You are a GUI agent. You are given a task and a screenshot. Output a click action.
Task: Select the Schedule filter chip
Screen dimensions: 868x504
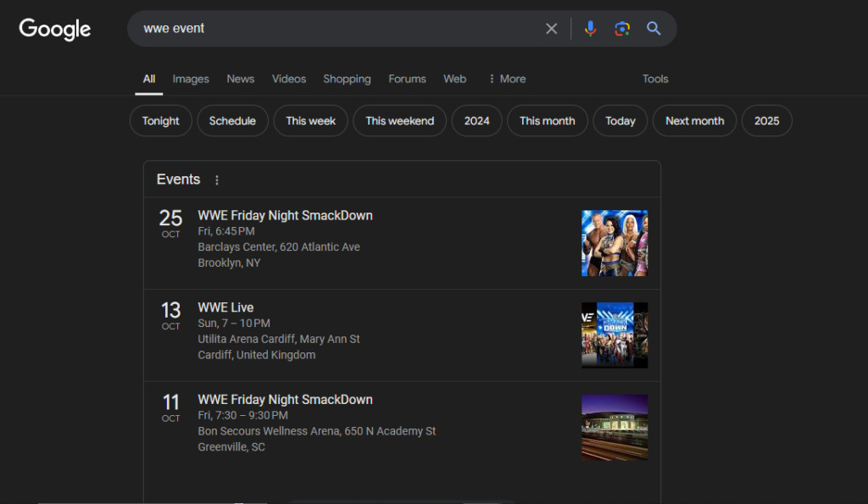tap(232, 120)
